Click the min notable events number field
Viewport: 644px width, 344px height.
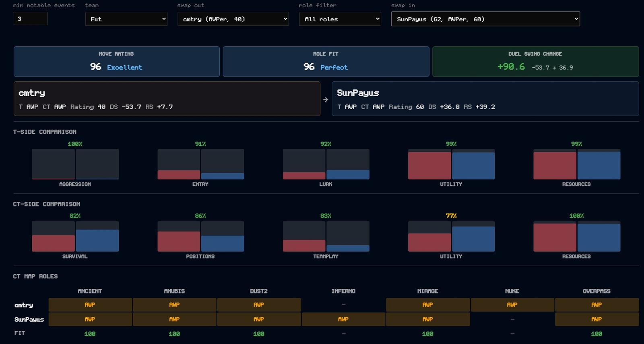point(31,19)
